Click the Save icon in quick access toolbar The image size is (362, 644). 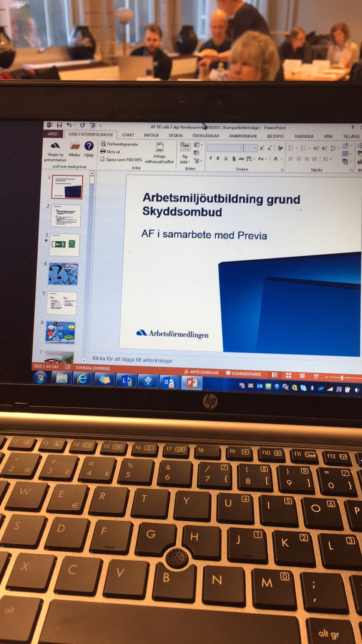pyautogui.click(x=59, y=125)
